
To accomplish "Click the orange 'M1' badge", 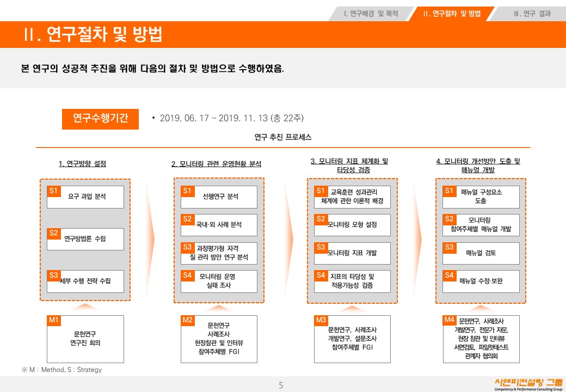I will point(54,320).
